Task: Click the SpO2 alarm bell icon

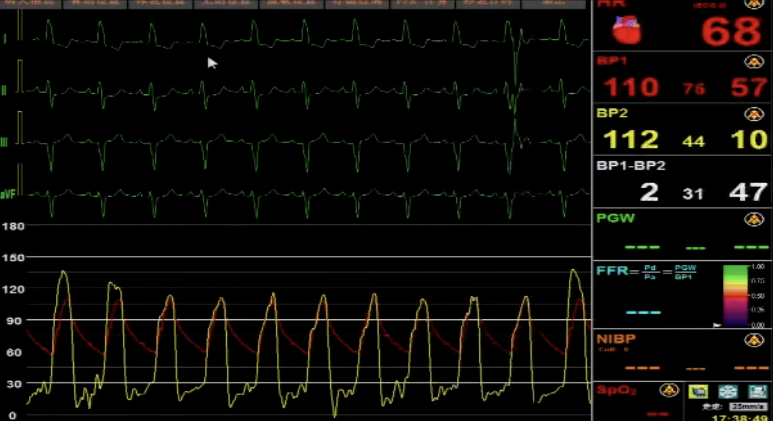Action: pyautogui.click(x=668, y=390)
